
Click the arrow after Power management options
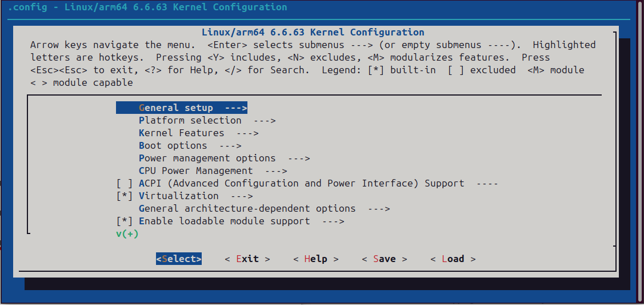(x=299, y=159)
